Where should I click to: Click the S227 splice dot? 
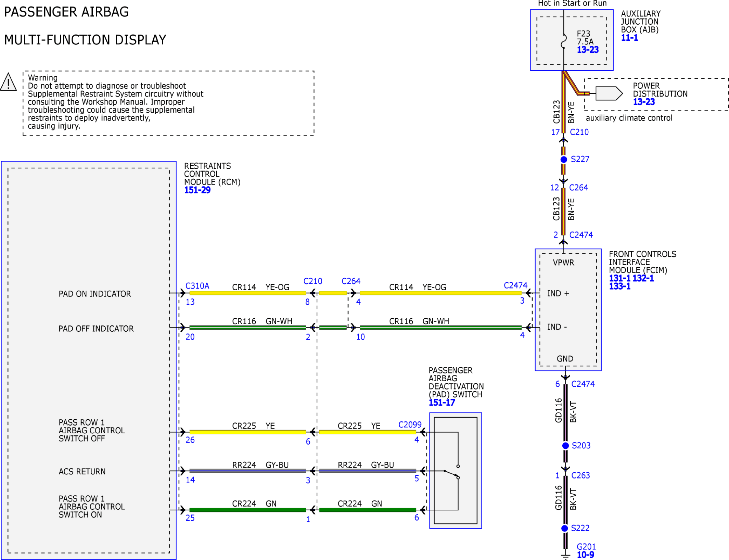pos(564,160)
